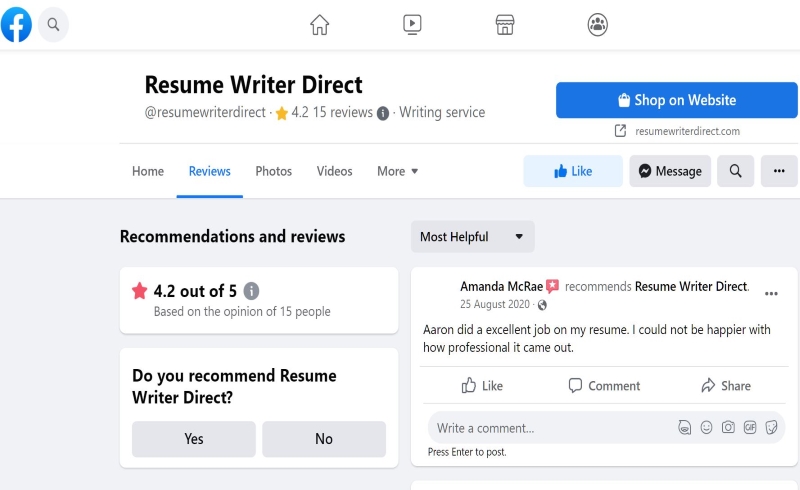Open the Marketplace storefront icon
Viewport: 800px width, 490px height.
(x=505, y=24)
